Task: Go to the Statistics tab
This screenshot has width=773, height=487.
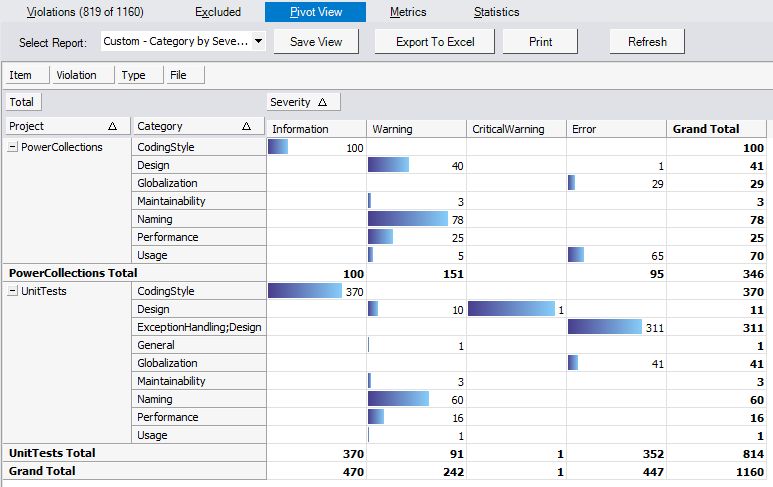Action: point(496,12)
